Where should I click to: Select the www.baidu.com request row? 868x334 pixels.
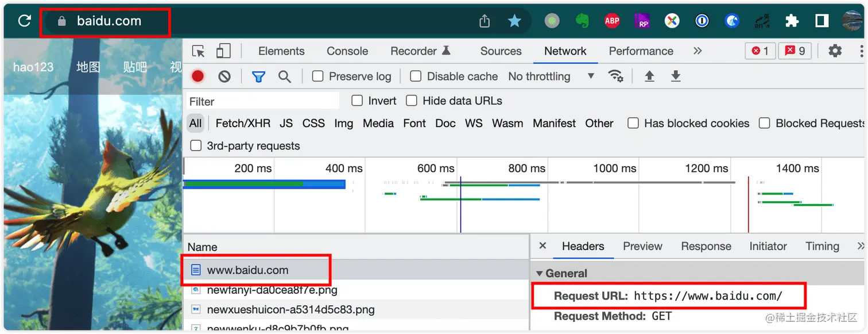pyautogui.click(x=356, y=270)
